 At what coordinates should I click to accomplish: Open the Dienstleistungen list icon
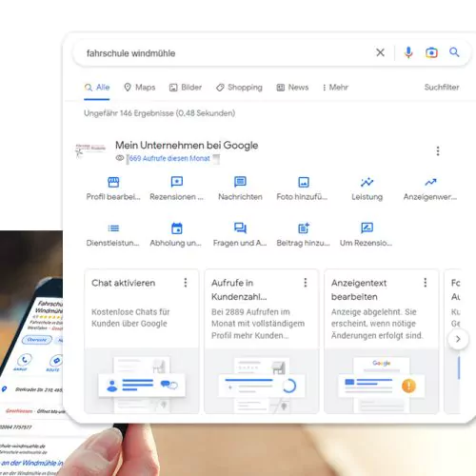tap(113, 228)
